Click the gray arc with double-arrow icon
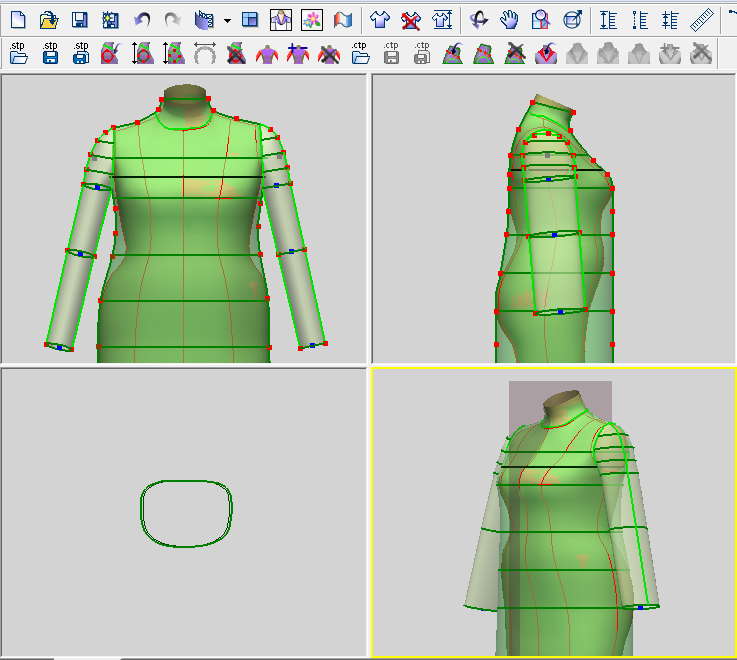This screenshot has width=737, height=660. pyautogui.click(x=205, y=53)
